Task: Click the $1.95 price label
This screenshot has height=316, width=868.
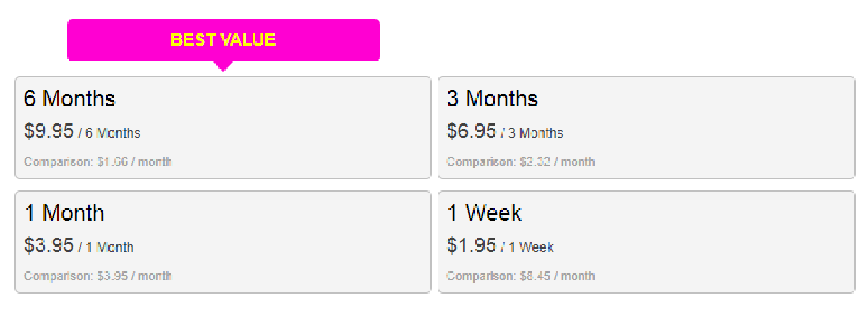Action: click(x=472, y=245)
